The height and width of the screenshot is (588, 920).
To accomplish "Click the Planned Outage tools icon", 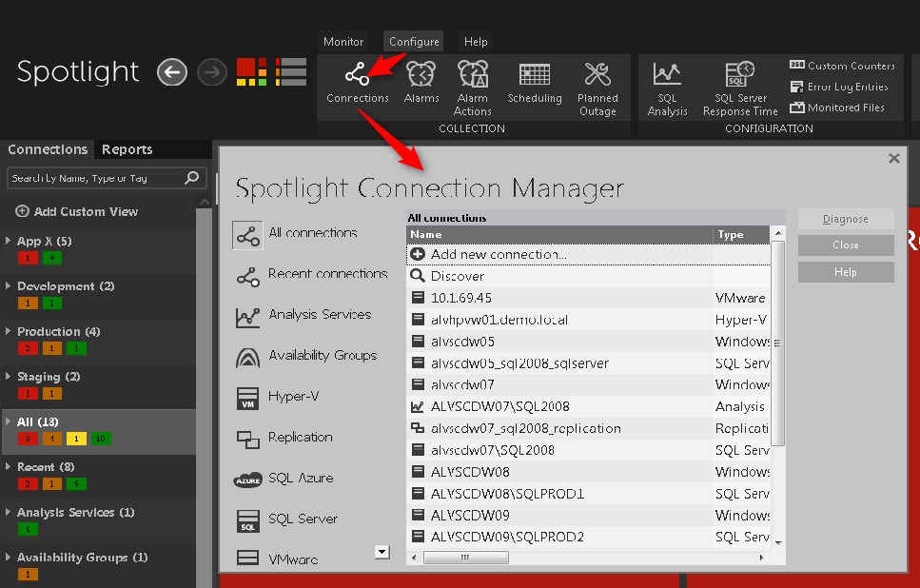I will (597, 75).
